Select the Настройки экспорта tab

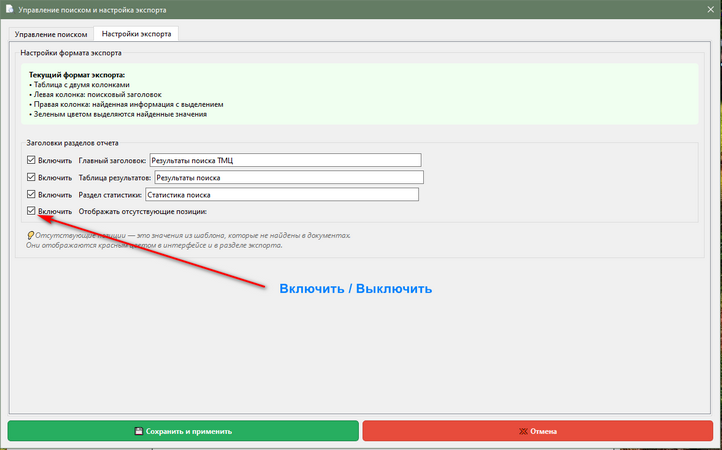pyautogui.click(x=136, y=34)
